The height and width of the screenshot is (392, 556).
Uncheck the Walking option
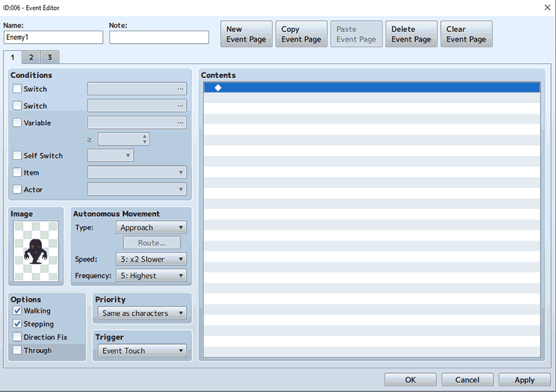[x=17, y=311]
